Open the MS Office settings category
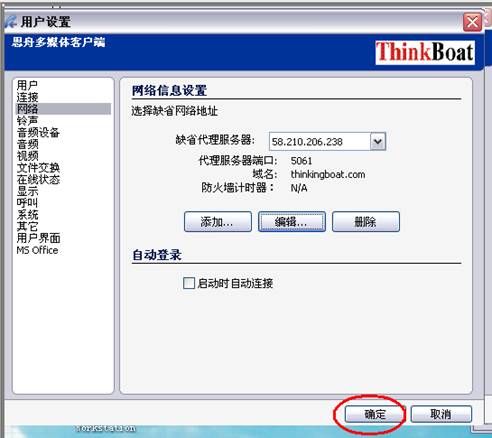492x438 pixels. point(37,250)
